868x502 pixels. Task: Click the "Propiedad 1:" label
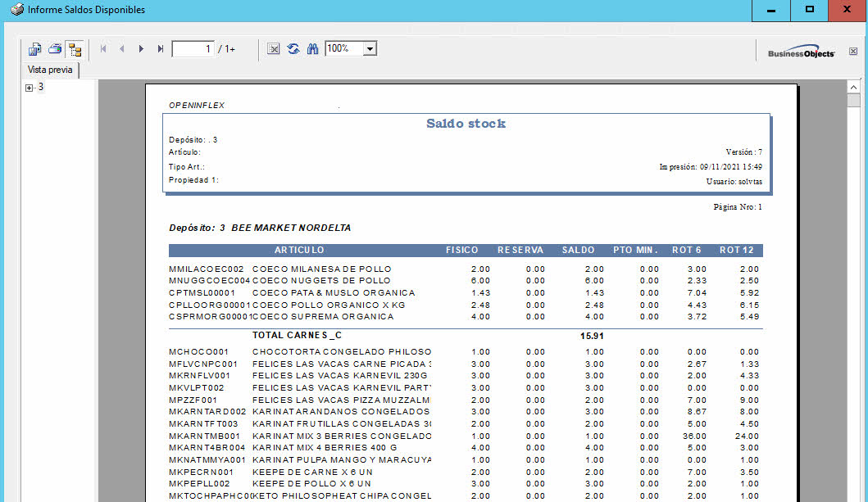(193, 180)
